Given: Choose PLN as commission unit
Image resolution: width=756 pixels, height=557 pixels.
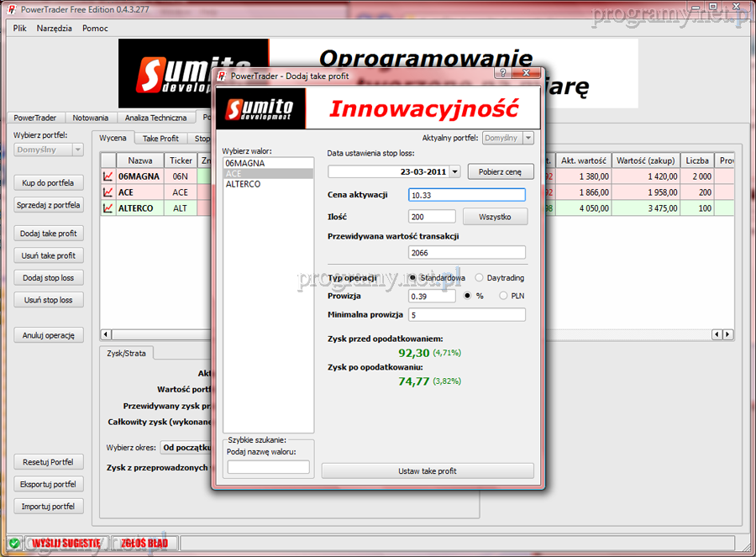Looking at the screenshot, I should [504, 296].
